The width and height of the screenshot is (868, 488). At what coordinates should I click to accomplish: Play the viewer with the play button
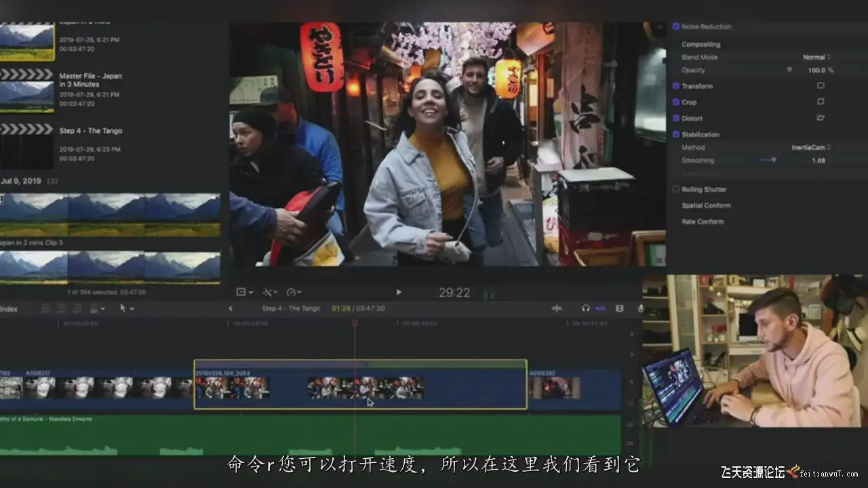click(399, 292)
